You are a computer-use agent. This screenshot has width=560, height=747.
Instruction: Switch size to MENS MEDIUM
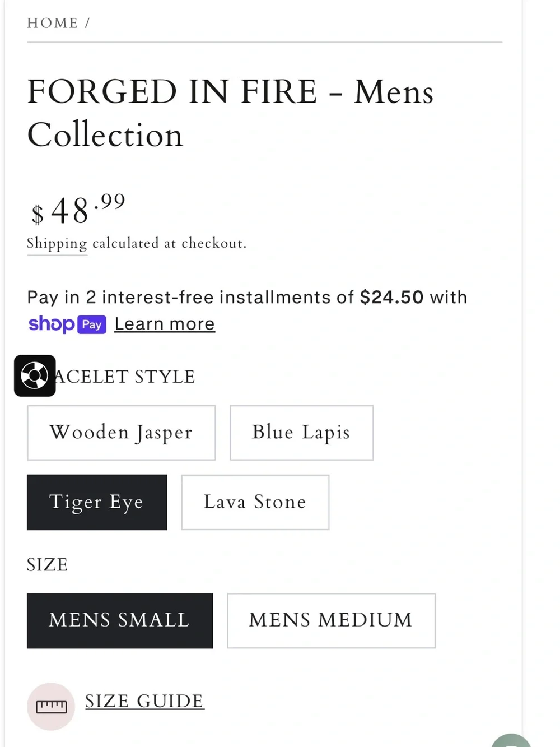331,620
